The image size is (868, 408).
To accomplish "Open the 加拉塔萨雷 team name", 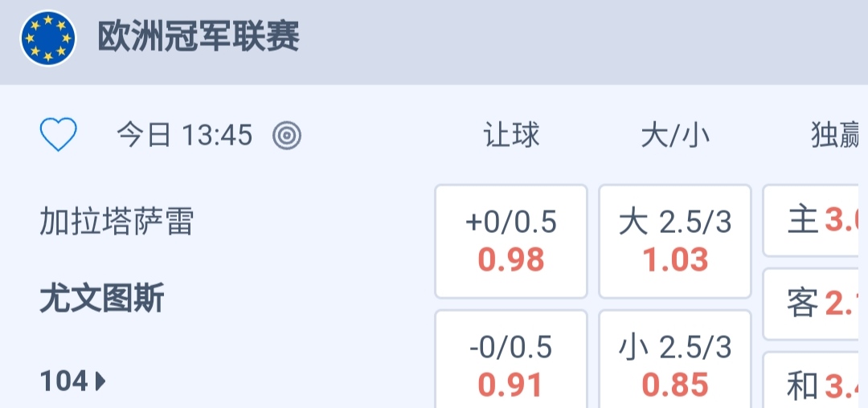I will click(x=117, y=222).
